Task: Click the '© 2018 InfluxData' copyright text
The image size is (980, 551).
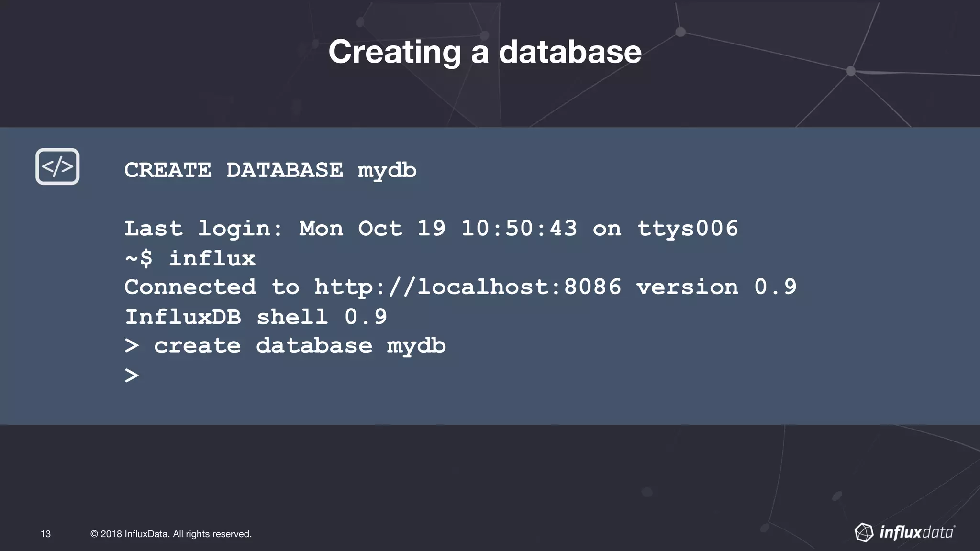Action: pyautogui.click(x=171, y=534)
